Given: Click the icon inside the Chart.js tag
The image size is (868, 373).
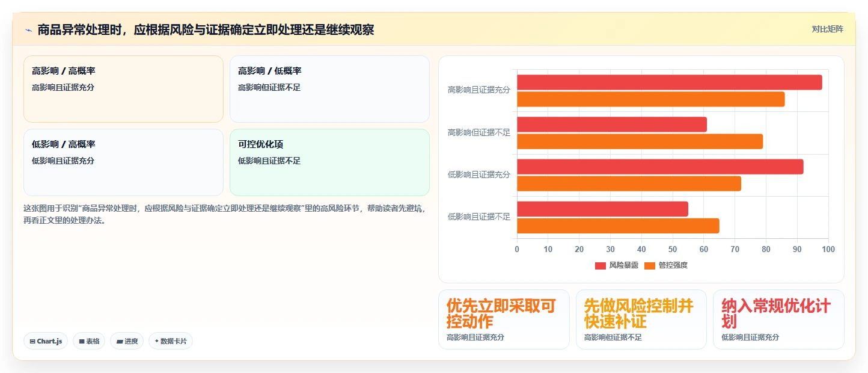Looking at the screenshot, I should [32, 341].
